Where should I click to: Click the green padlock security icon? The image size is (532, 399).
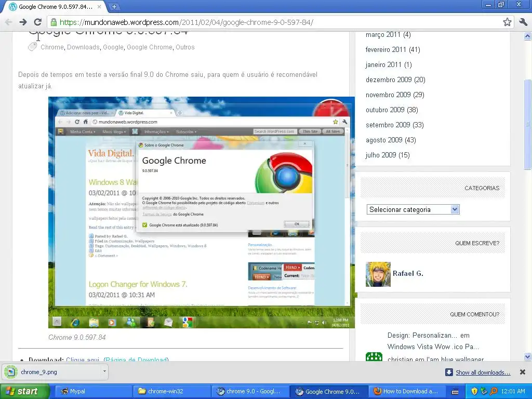(54, 22)
